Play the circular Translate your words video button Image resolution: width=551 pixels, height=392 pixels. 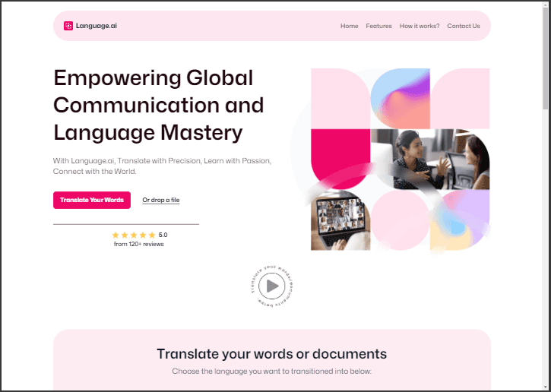point(272,286)
